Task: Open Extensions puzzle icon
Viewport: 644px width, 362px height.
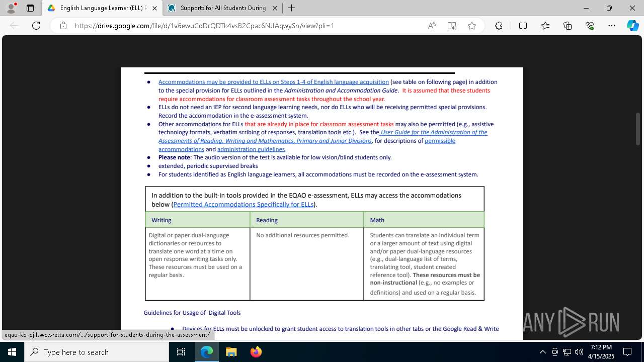Action: tap(499, 26)
